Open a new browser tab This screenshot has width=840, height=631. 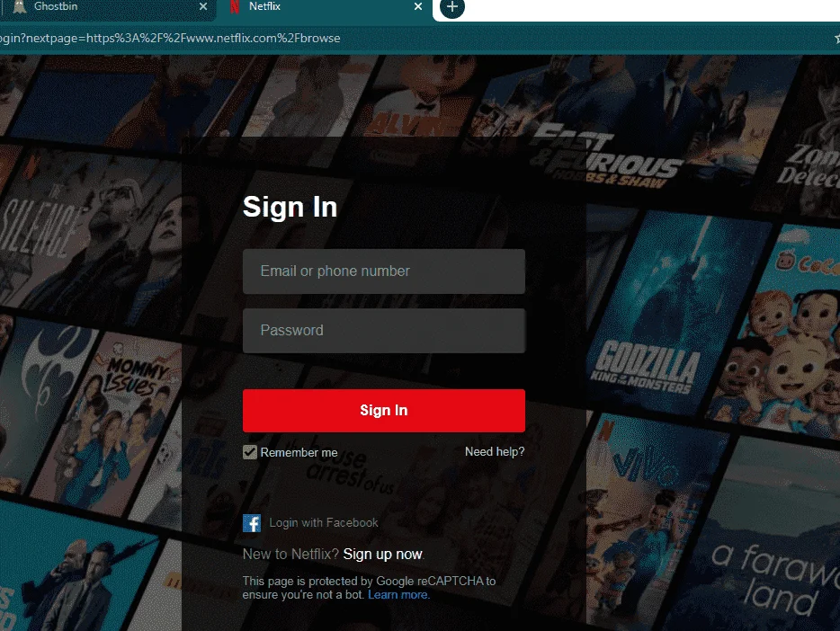452,7
